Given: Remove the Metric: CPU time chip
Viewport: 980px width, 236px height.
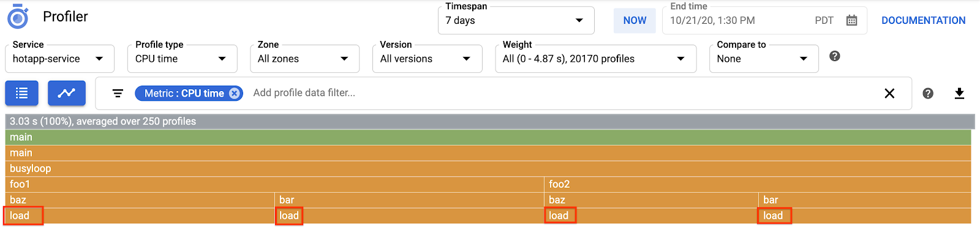Looking at the screenshot, I should coord(234,93).
